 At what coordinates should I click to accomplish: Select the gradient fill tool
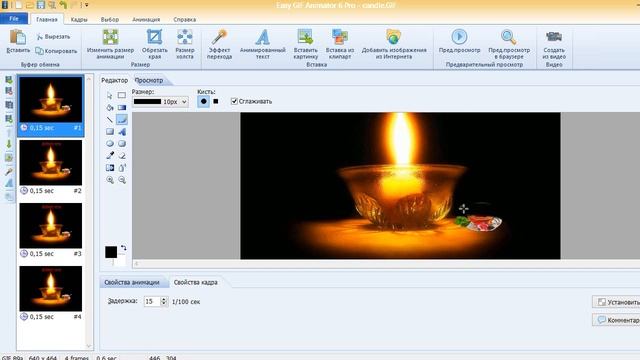coord(122,107)
